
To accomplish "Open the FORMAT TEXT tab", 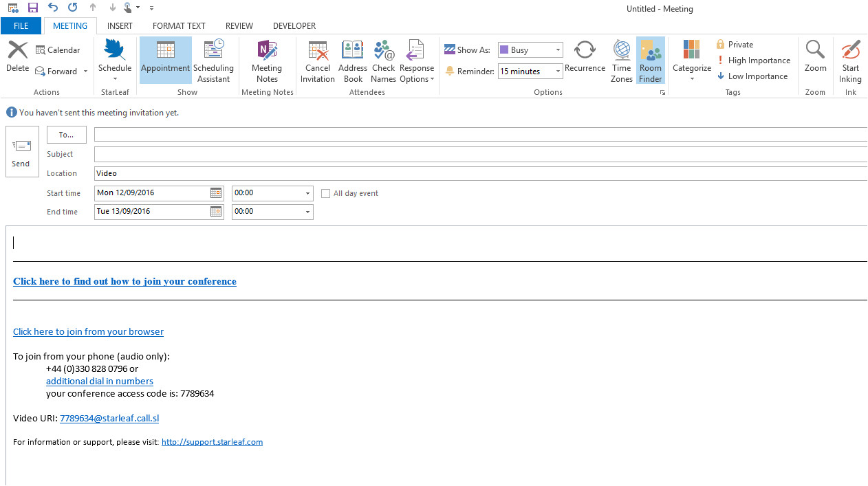I will [179, 26].
